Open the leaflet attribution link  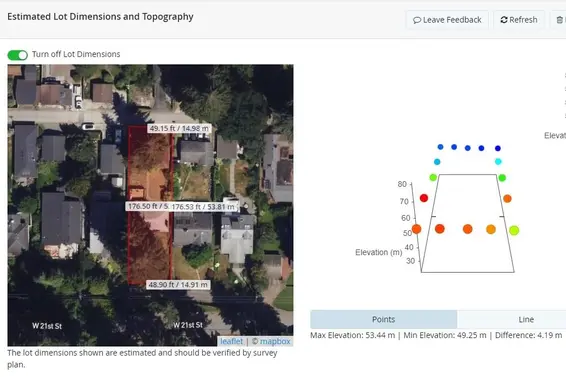point(231,341)
